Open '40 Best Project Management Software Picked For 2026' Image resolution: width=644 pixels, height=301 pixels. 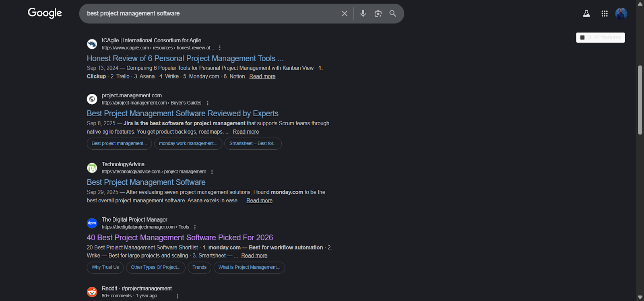[x=180, y=238]
